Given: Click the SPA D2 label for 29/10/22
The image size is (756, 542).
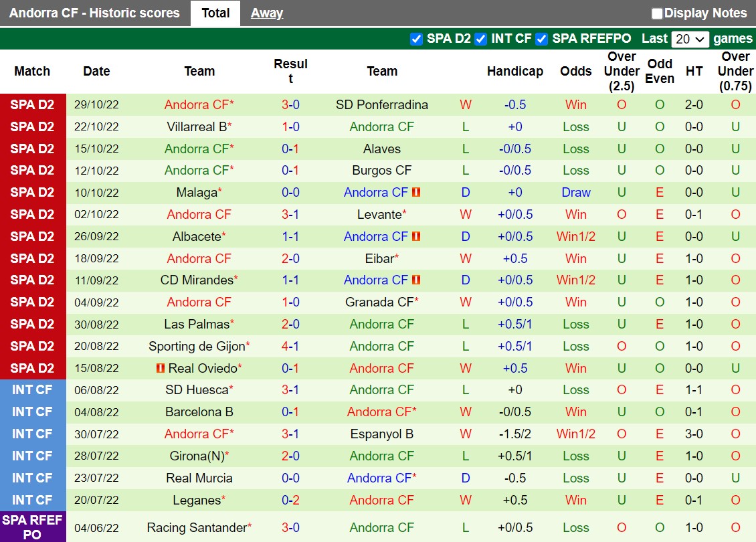Looking at the screenshot, I should pyautogui.click(x=32, y=104).
